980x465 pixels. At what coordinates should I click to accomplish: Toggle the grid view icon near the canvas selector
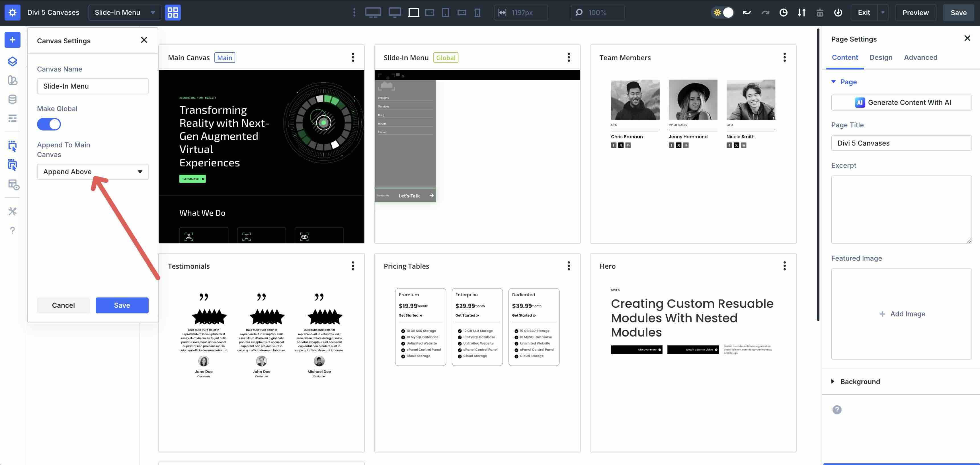[x=172, y=12]
